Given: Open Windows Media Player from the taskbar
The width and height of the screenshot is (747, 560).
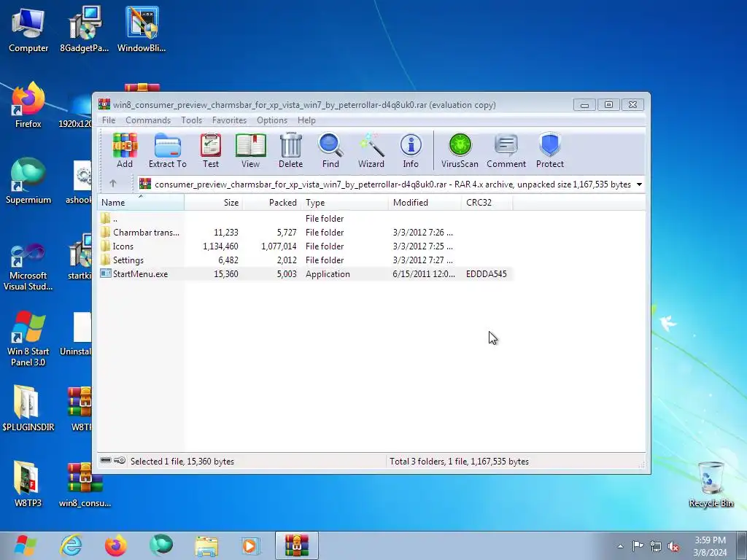Looking at the screenshot, I should [251, 545].
